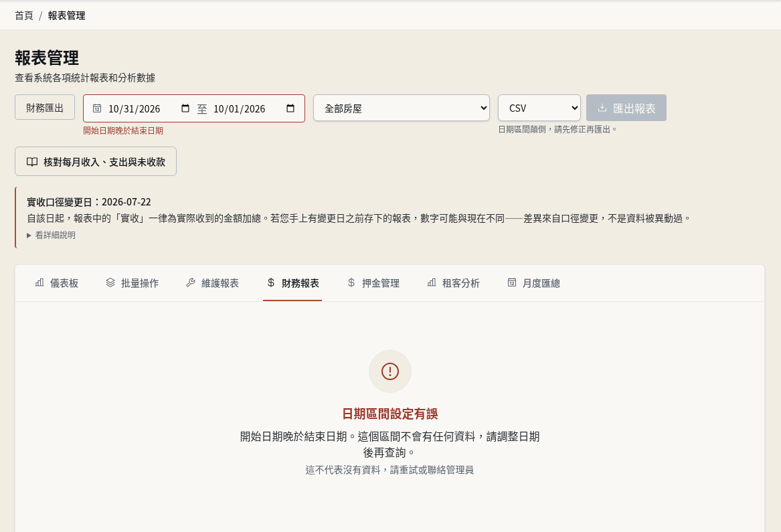Open date picker for end date 10/01/2026
This screenshot has height=532, width=781.
[x=290, y=108]
